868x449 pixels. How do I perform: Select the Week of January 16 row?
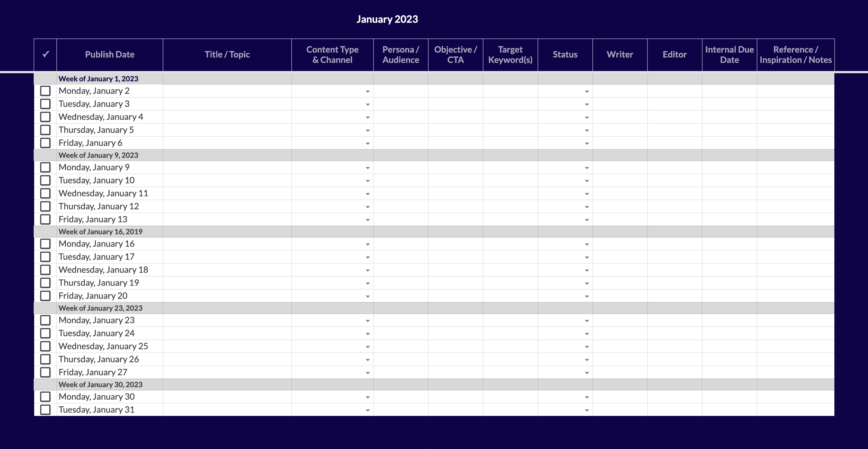click(100, 232)
